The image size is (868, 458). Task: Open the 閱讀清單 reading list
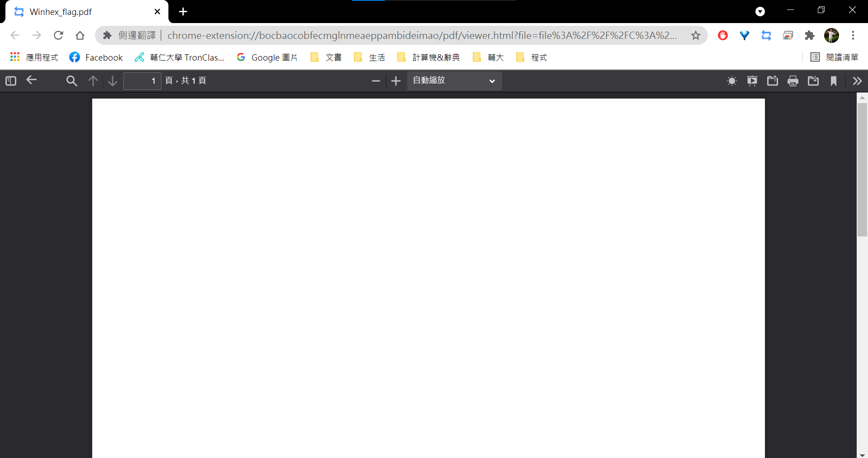[x=835, y=57]
